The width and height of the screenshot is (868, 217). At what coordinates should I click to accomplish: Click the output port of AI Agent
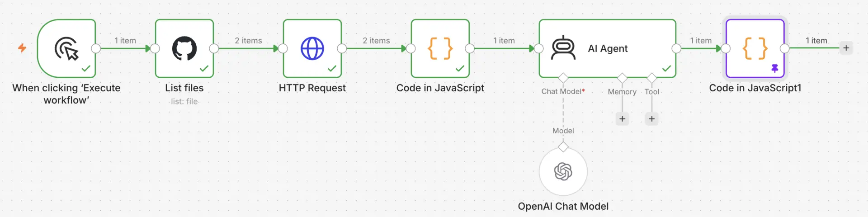[677, 48]
